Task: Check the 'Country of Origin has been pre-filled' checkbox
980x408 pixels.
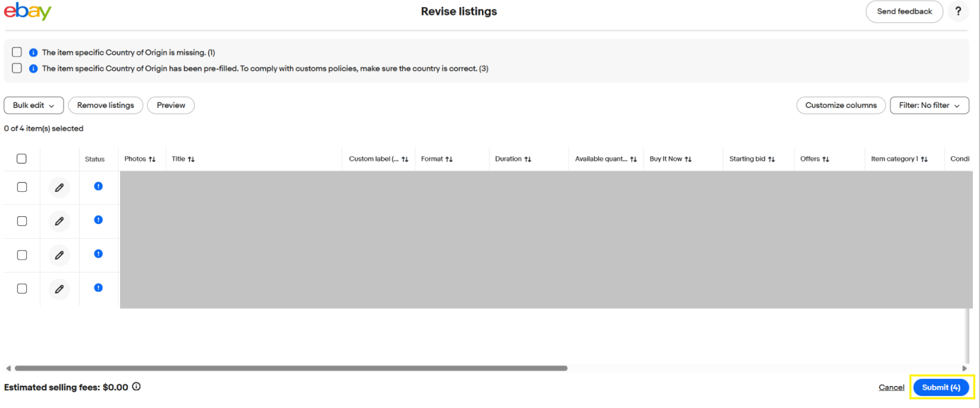Action: (17, 68)
